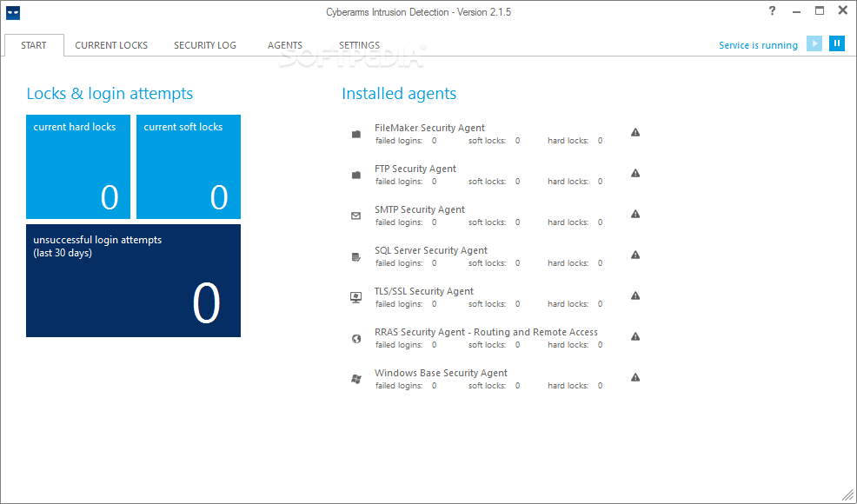The width and height of the screenshot is (857, 504).
Task: Open the SETTINGS tab
Action: [359, 45]
